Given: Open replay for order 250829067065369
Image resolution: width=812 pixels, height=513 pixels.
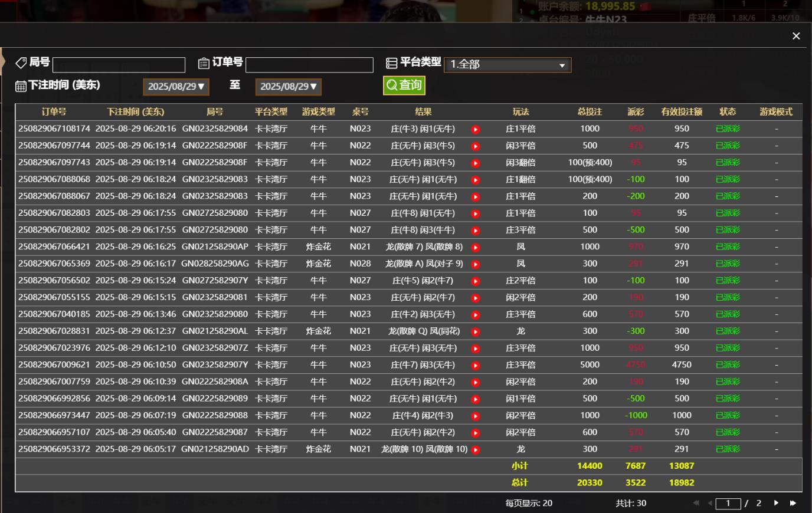Looking at the screenshot, I should 476,264.
